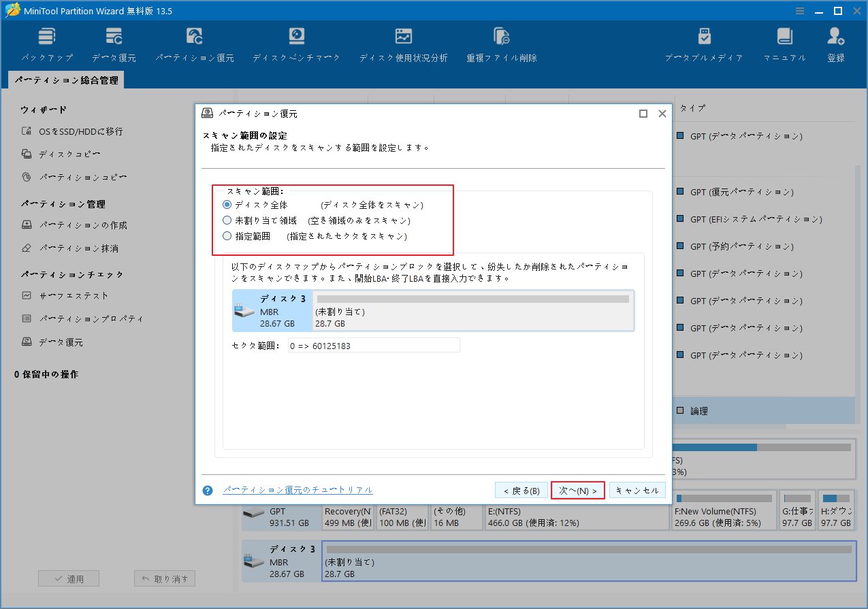Open the help icon in the dialog
868x609 pixels.
pyautogui.click(x=207, y=490)
